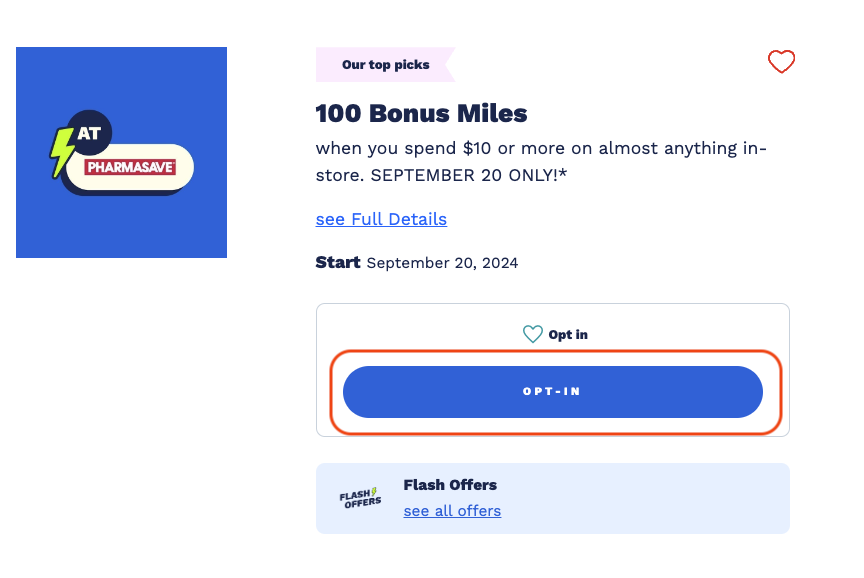The height and width of the screenshot is (578, 864).
Task: Click the Flash Offers lightning bolt logo
Action: click(x=359, y=497)
